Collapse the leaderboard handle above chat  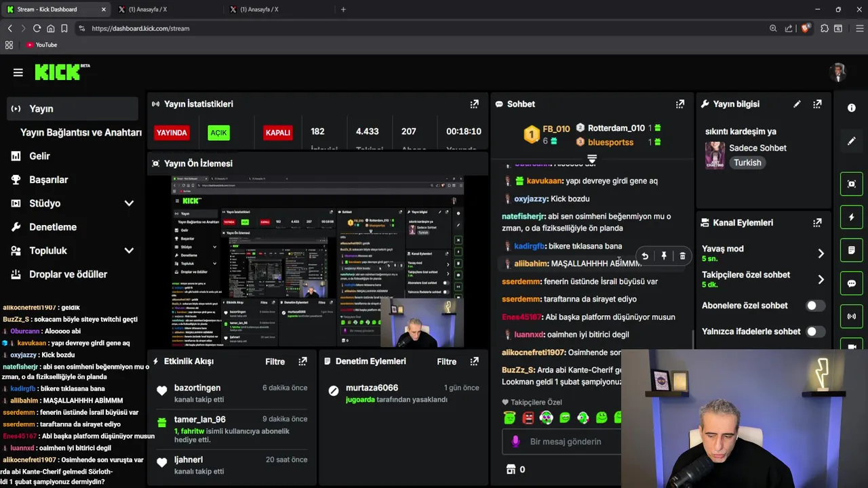click(x=591, y=159)
